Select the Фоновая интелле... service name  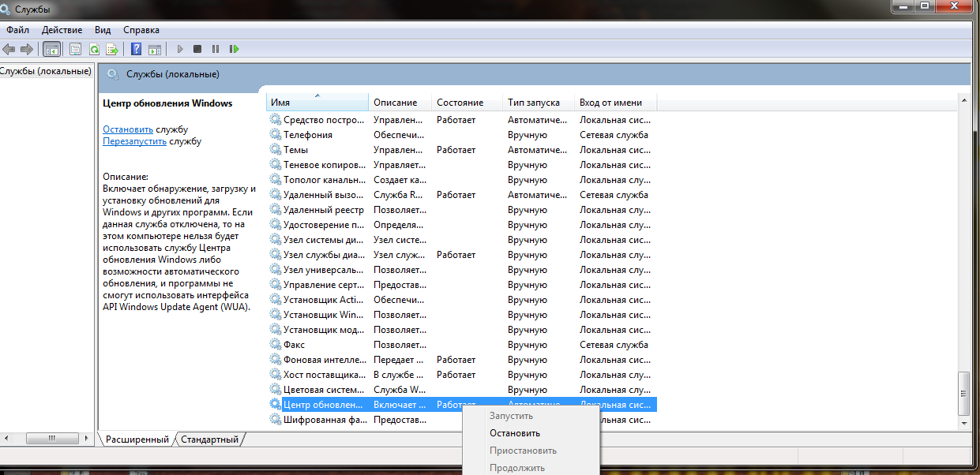pyautogui.click(x=324, y=360)
